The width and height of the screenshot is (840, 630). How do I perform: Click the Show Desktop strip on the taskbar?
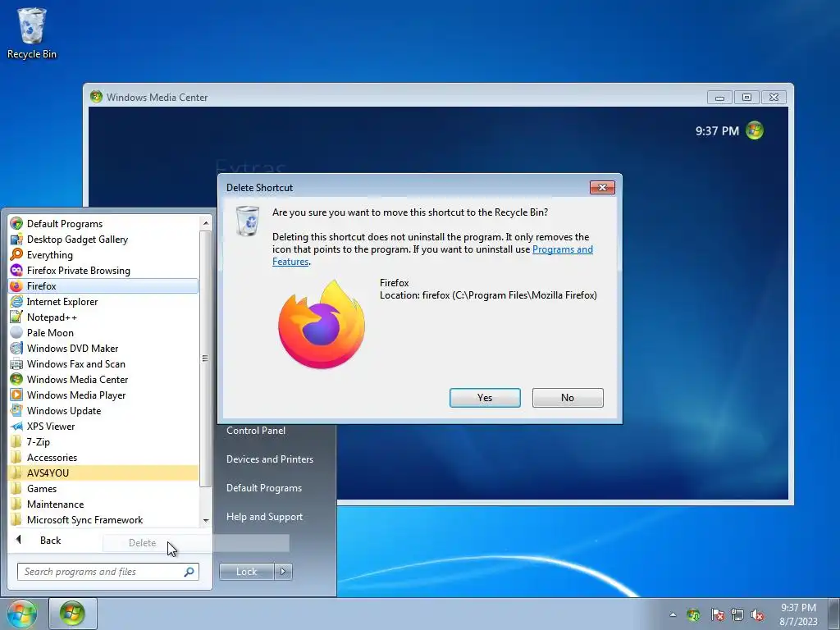(835, 614)
